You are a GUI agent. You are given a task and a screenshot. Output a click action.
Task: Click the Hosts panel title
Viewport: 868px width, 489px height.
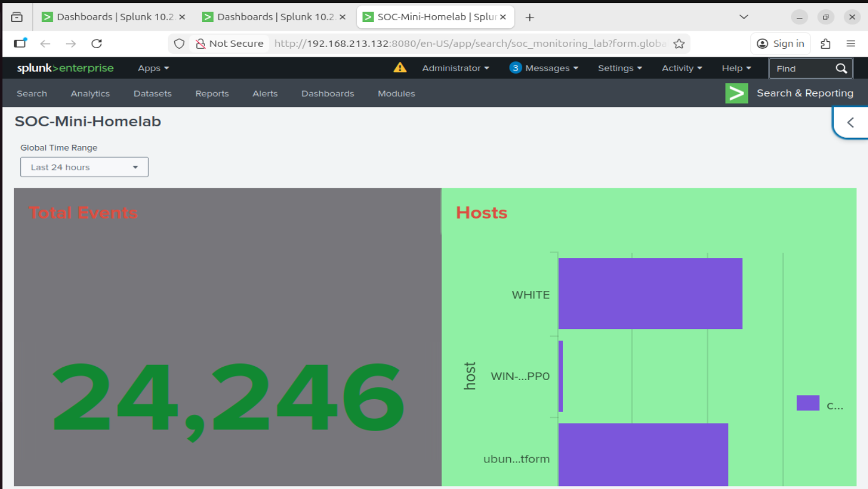[482, 213]
